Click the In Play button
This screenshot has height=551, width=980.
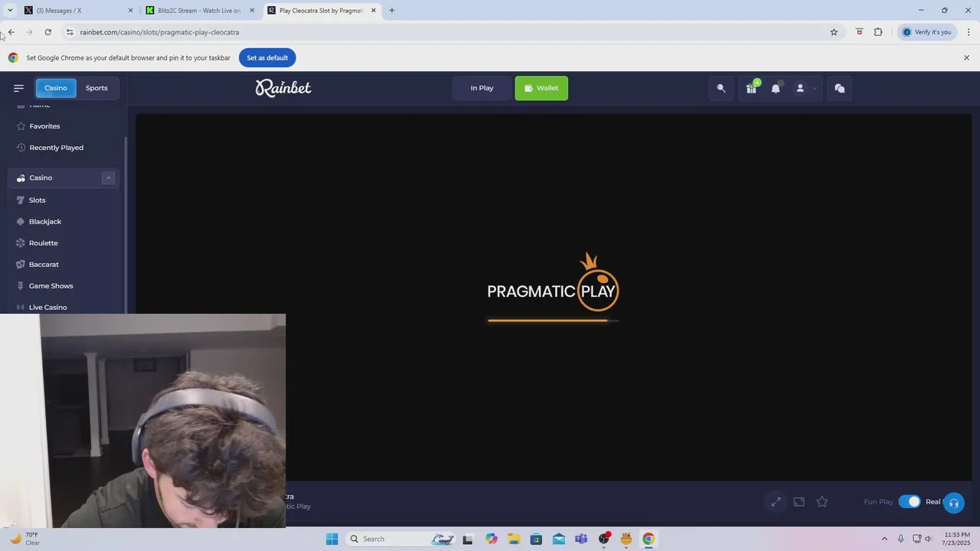click(x=482, y=88)
